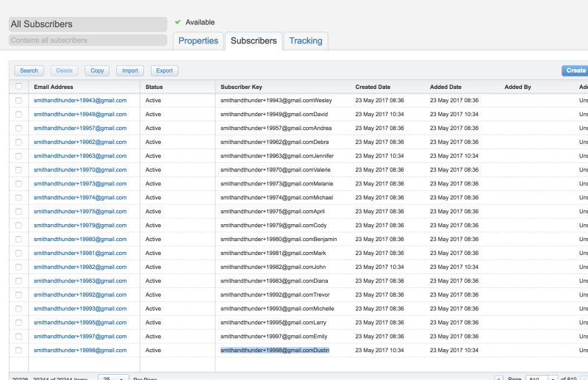
Task: Check the box for smithandthunder+19998@gmail.com
Action: 19,351
